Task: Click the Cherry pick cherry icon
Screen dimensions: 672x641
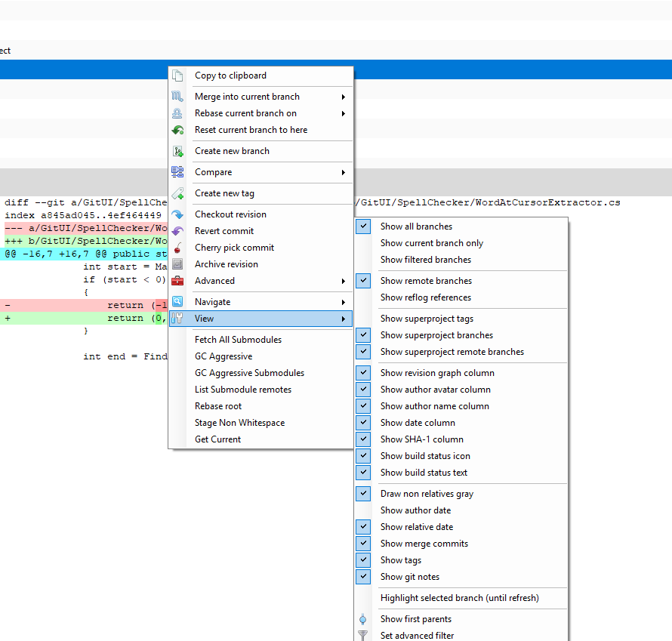Action: click(x=177, y=248)
